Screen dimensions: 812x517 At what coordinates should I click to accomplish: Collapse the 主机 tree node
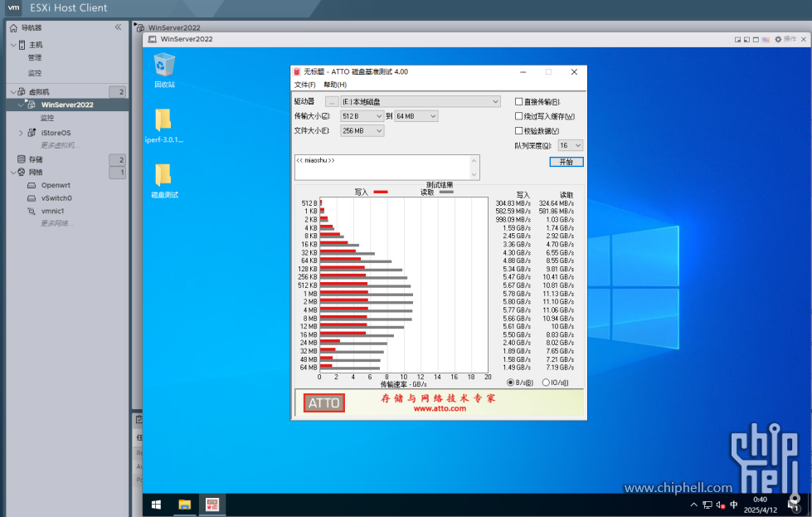click(x=13, y=45)
